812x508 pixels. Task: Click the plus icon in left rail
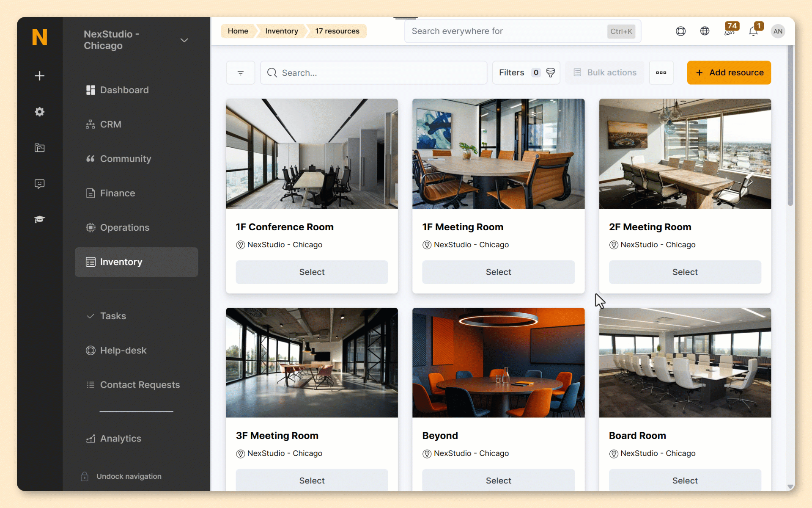tap(39, 76)
